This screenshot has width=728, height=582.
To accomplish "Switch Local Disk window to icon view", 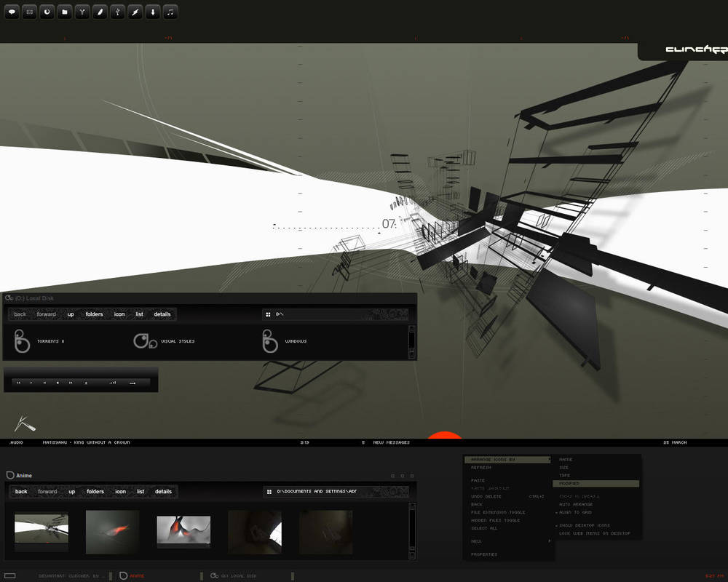I will tap(119, 314).
